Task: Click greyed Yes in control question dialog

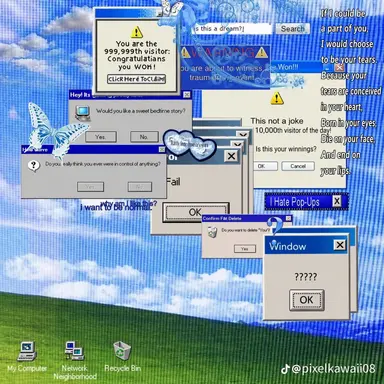Action: pos(90,187)
